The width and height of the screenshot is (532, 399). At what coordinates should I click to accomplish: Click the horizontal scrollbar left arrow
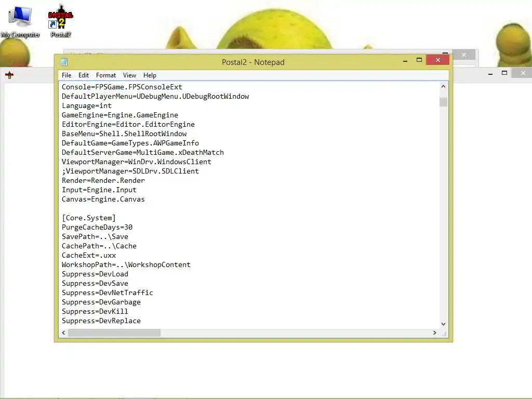click(63, 333)
